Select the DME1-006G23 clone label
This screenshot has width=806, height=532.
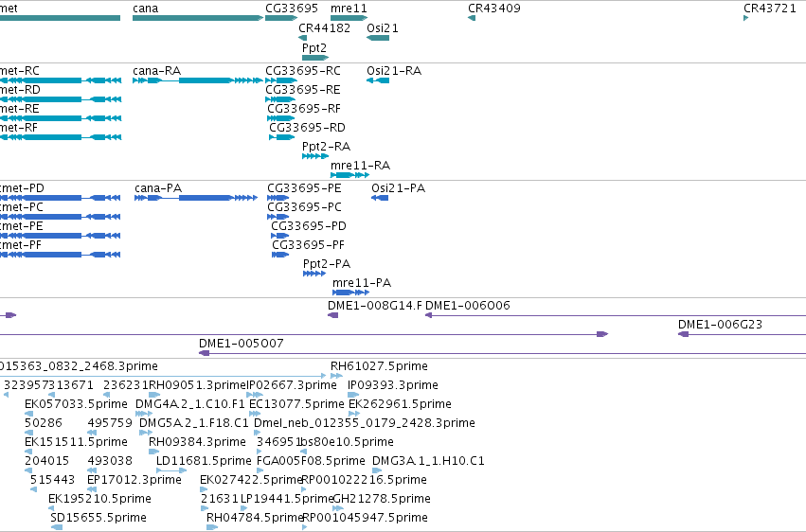click(x=720, y=325)
